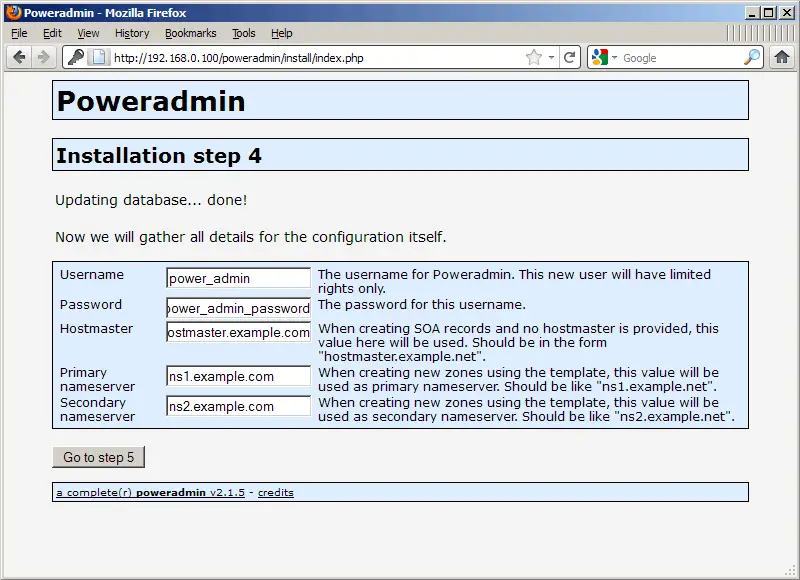Open the search engine dropdown arrow
Image resolution: width=800 pixels, height=580 pixels.
(614, 57)
